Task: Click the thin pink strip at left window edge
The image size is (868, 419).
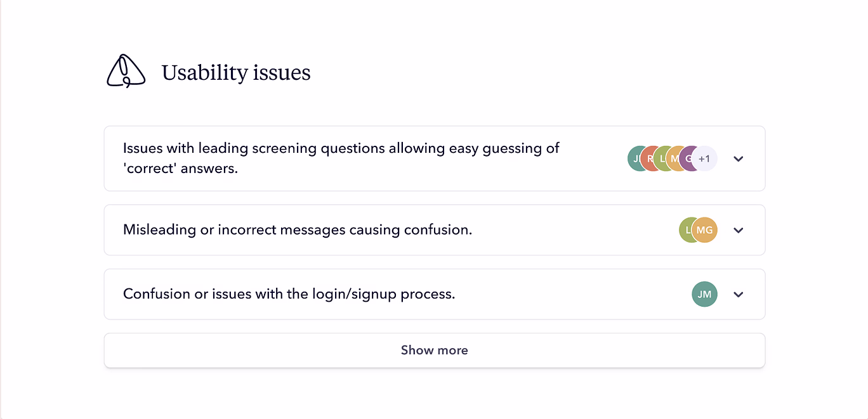Action: coord(1,209)
